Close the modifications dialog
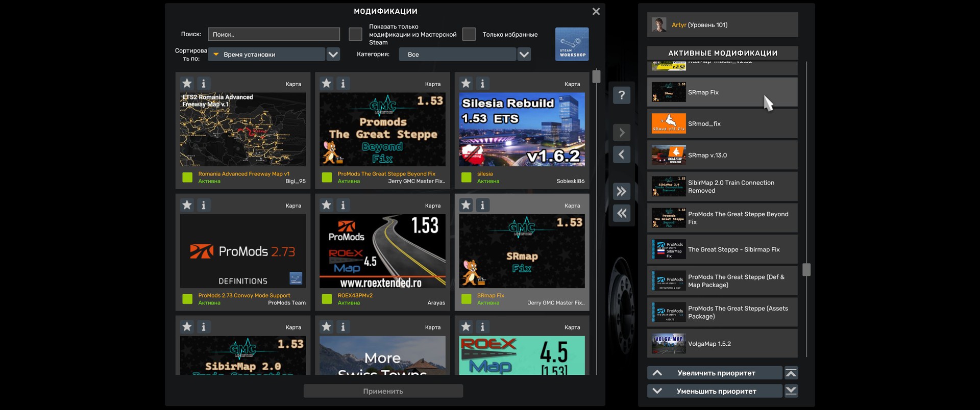This screenshot has width=980, height=410. click(596, 11)
